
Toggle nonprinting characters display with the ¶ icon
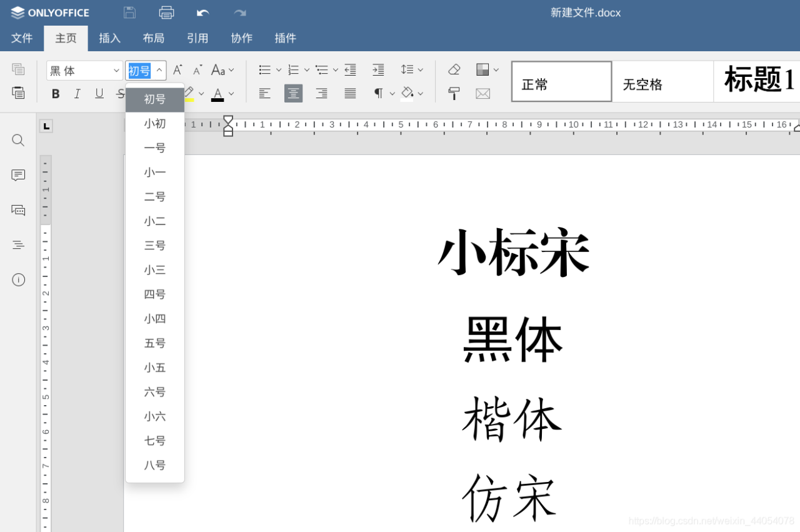(379, 93)
